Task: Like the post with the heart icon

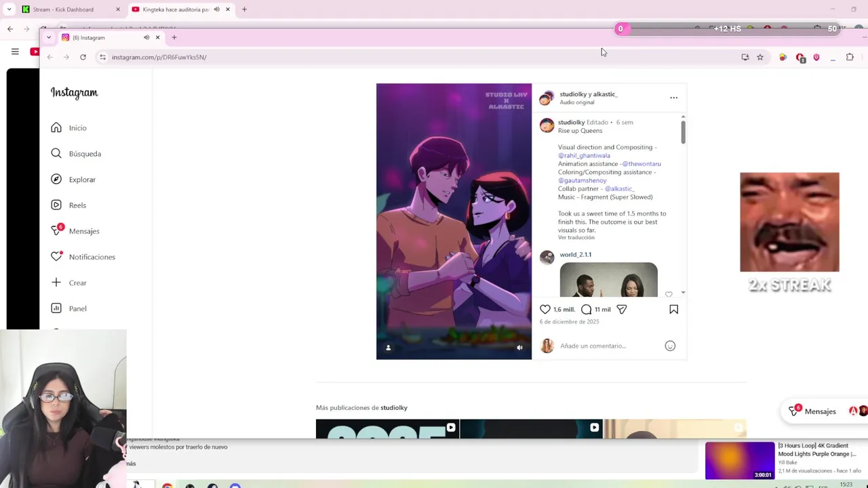Action: [545, 309]
